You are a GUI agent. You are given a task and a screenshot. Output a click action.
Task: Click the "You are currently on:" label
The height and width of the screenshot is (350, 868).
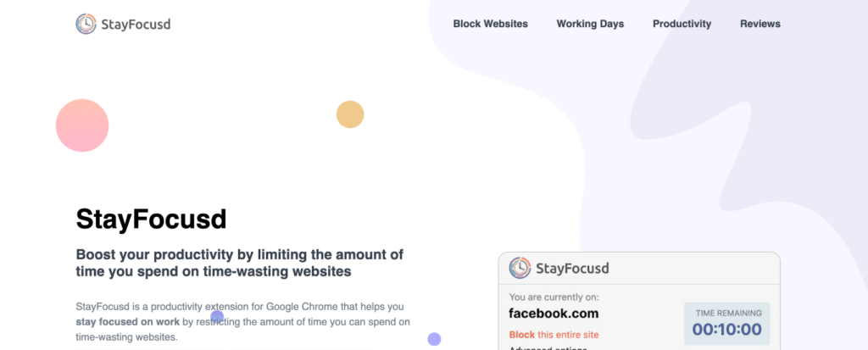click(554, 297)
